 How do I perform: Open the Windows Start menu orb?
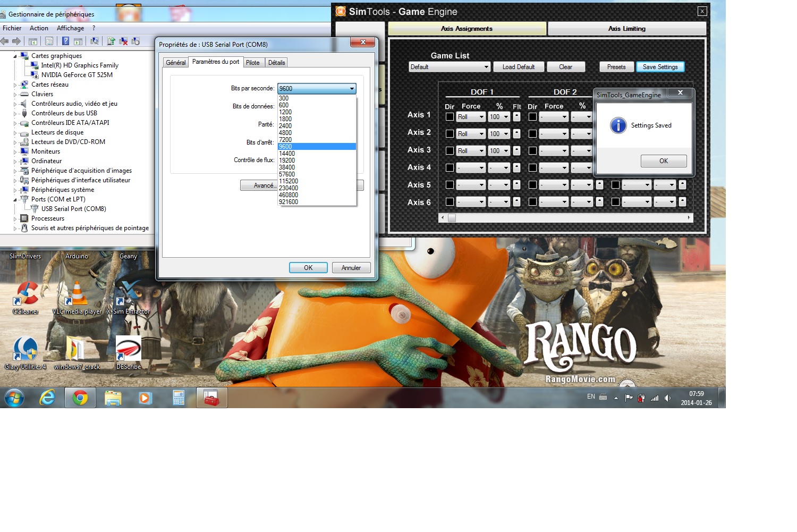(x=14, y=398)
